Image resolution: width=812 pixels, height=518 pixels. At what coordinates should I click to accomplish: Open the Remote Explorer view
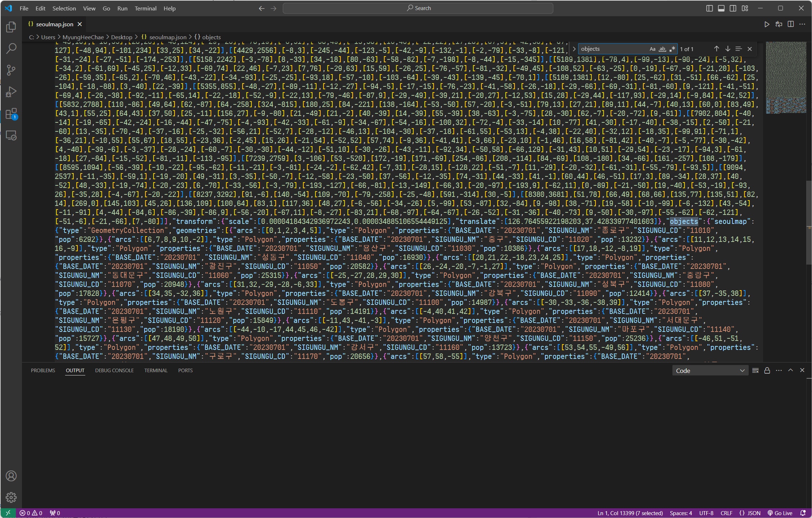point(11,136)
